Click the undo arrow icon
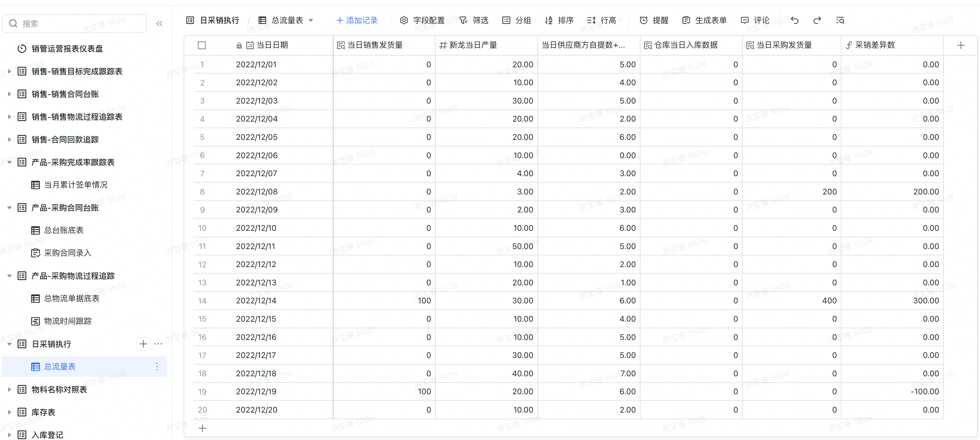Viewport: 980px width, 440px height. coord(794,20)
